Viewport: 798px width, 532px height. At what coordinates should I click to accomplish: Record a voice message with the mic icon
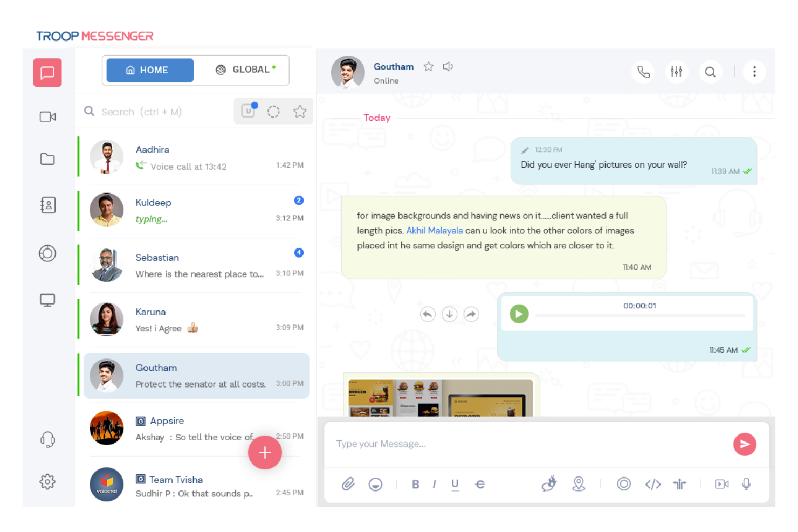tap(746, 484)
